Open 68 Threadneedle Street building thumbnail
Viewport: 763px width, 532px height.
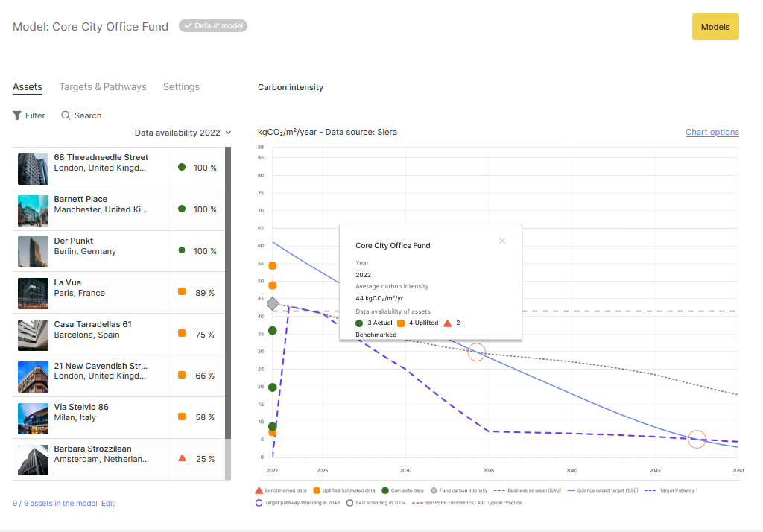click(x=33, y=168)
